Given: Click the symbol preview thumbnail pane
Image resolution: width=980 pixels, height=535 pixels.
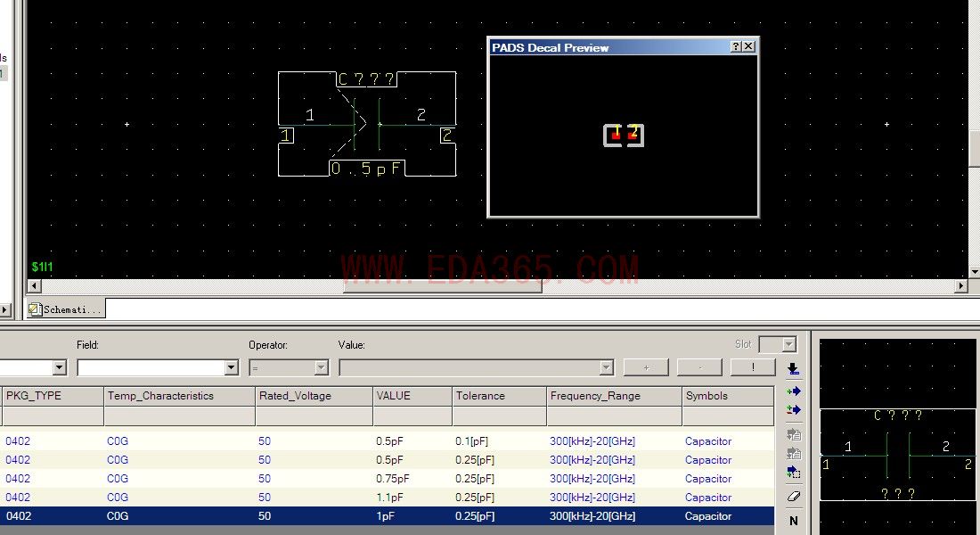Looking at the screenshot, I should pos(897,436).
